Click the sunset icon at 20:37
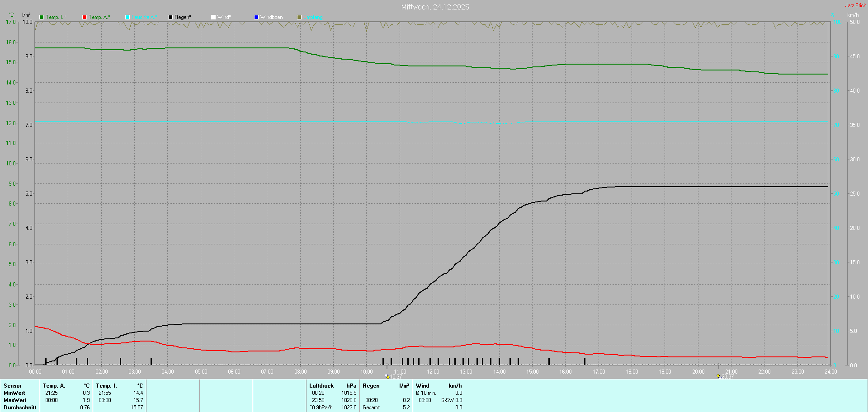This screenshot has width=868, height=412. pyautogui.click(x=718, y=376)
